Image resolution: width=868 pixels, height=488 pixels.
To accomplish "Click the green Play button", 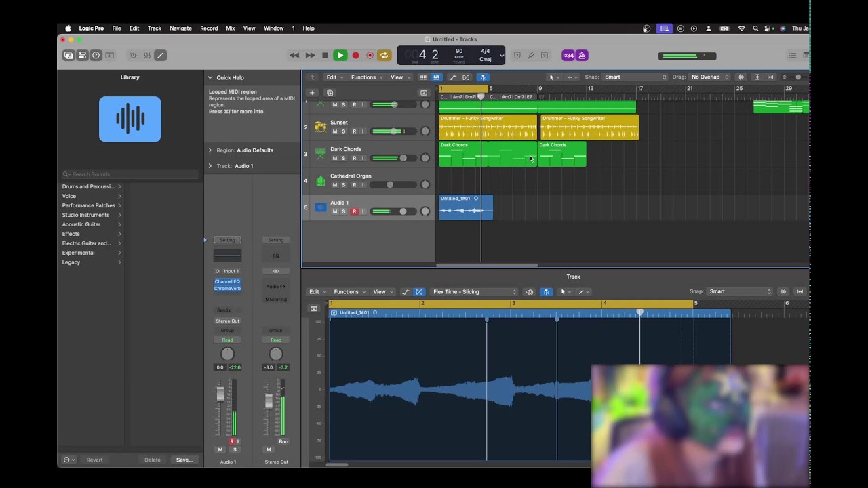I will [x=340, y=56].
